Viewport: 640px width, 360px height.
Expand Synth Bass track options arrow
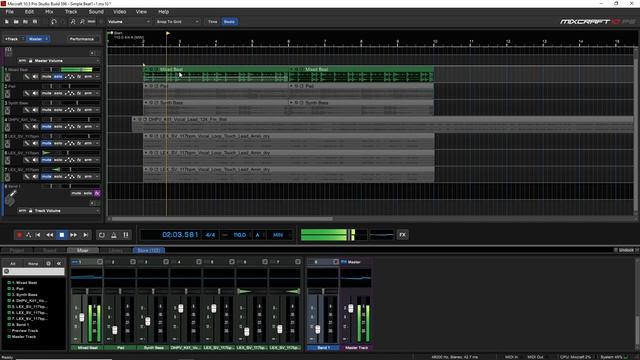coord(98,110)
